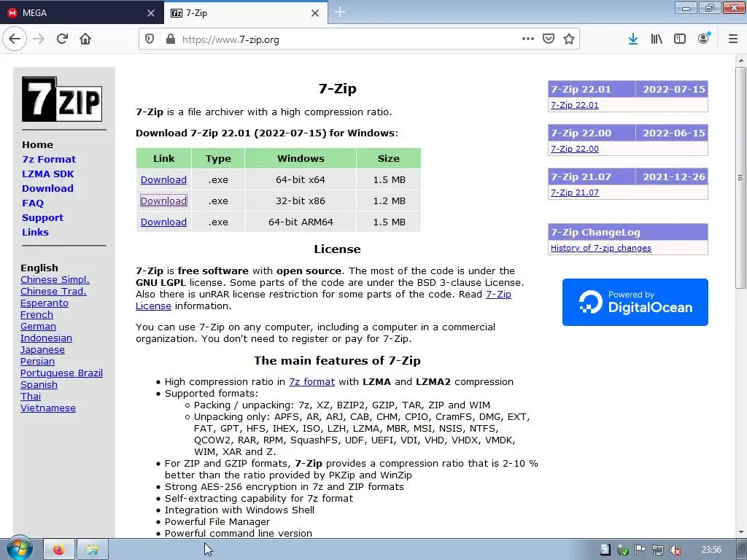Close the MEGA tab
The image size is (747, 560).
pos(151,13)
